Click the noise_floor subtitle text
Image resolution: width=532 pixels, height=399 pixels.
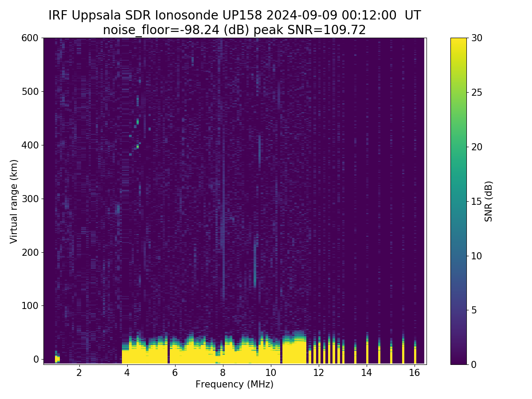coord(235,30)
